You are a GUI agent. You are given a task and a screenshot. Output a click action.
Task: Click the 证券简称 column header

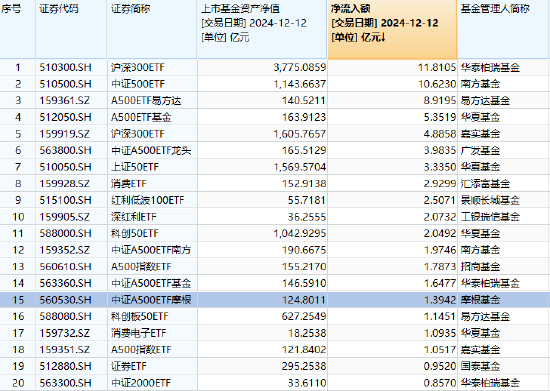click(x=152, y=29)
